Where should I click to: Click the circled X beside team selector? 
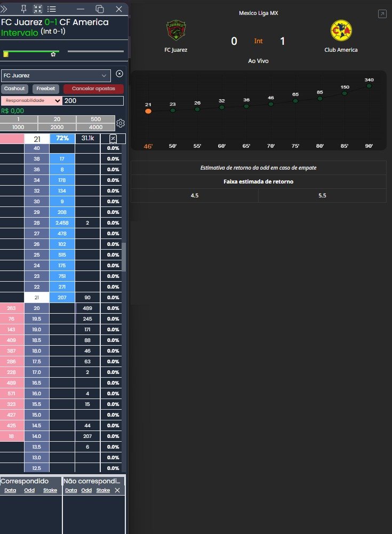coord(119,74)
